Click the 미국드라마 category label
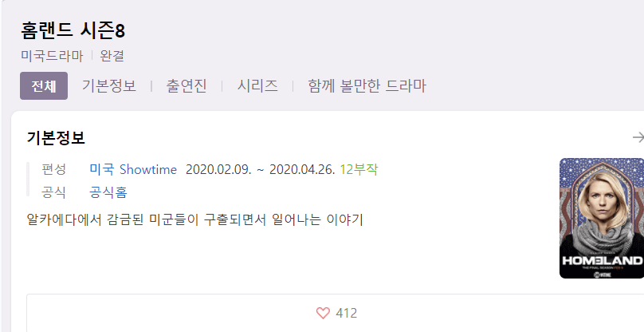644x332 pixels. (x=52, y=56)
